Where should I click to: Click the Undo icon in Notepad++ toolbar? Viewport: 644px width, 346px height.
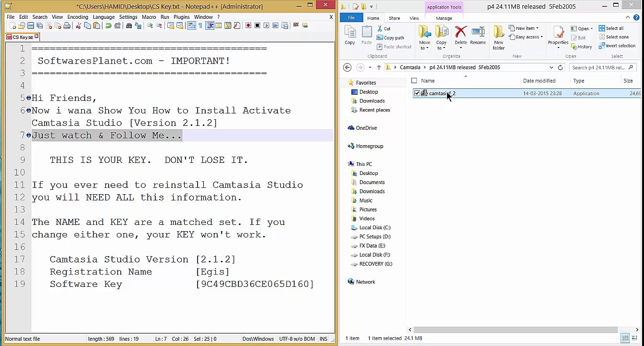pyautogui.click(x=109, y=25)
